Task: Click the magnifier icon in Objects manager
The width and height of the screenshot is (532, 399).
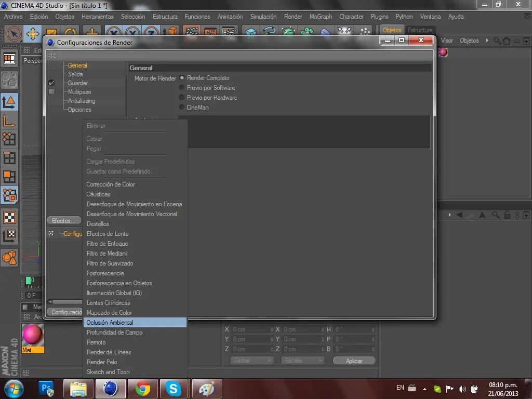Action: point(497,41)
